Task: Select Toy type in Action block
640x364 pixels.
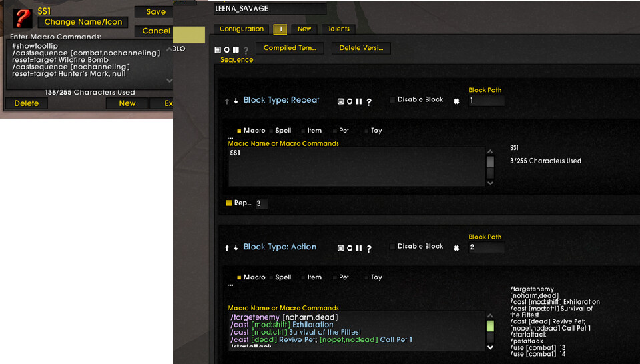Action: coord(366,277)
